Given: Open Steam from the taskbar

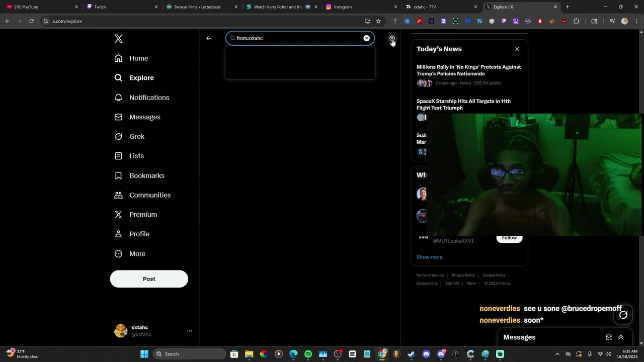Looking at the screenshot, I should tap(412, 354).
